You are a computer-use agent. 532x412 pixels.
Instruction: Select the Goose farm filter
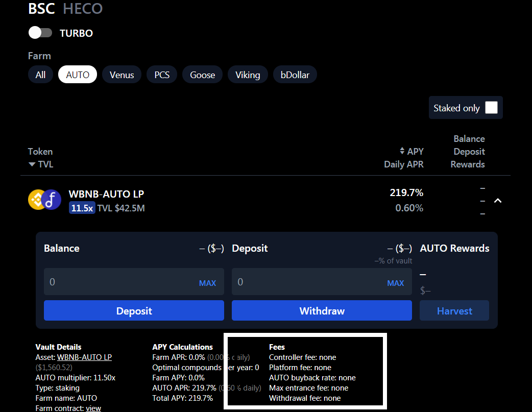click(x=203, y=75)
